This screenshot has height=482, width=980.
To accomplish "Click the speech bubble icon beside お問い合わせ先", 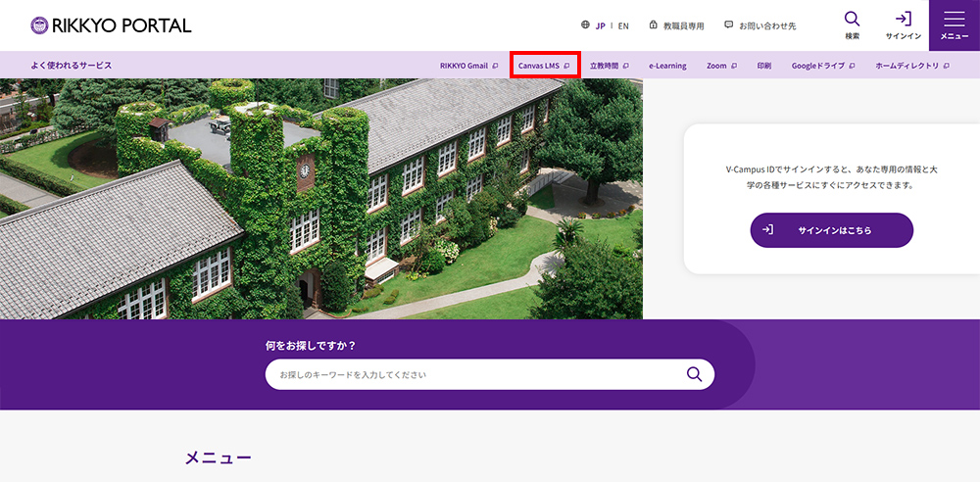I will click(x=728, y=25).
